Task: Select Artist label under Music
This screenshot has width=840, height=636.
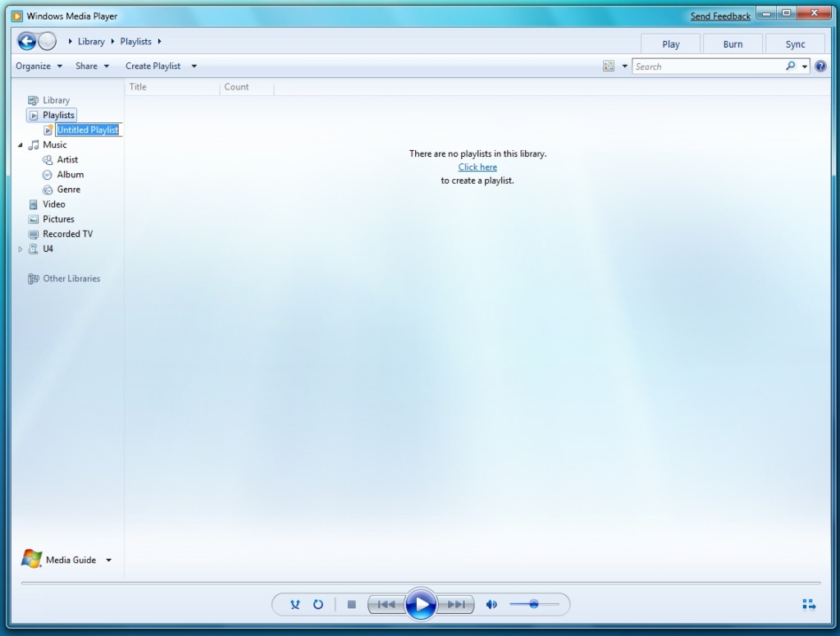Action: [67, 160]
